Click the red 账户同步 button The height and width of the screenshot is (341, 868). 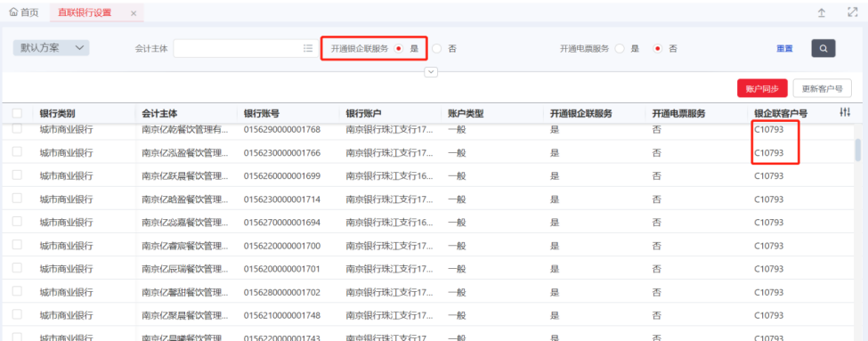762,88
